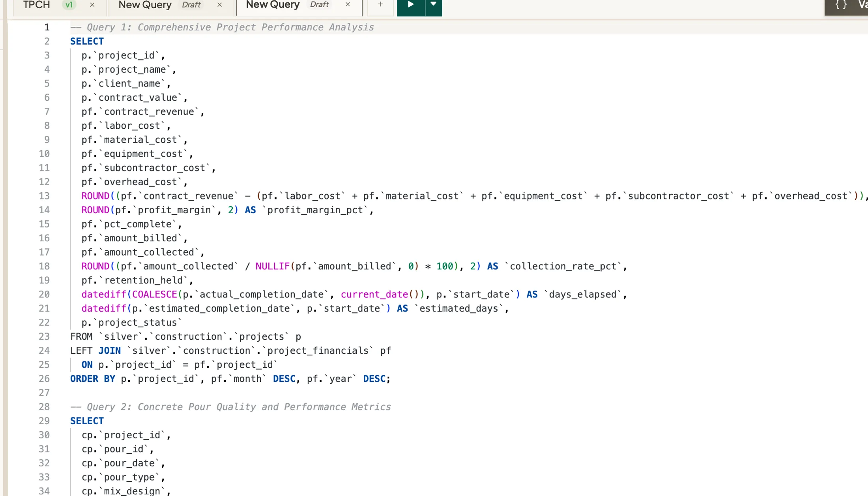The height and width of the screenshot is (496, 868).
Task: Click pf.`amount_billed` on line 16
Action: point(134,239)
